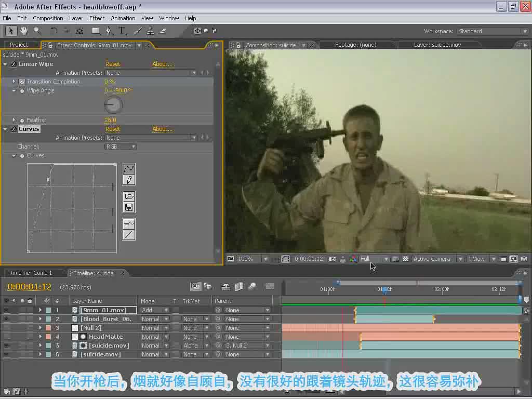Viewport: 532px width, 399px height.
Task: Toggle transparency grid in composition viewer
Action: (x=405, y=259)
